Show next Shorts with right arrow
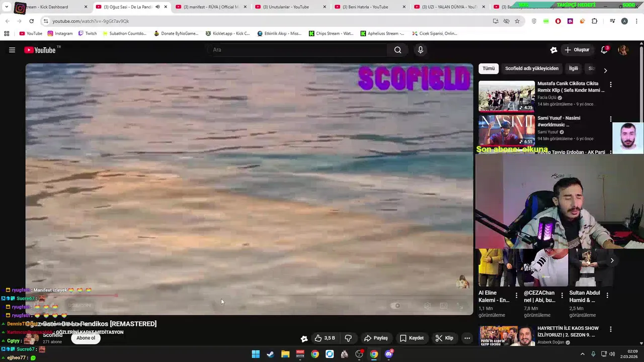 click(x=612, y=260)
